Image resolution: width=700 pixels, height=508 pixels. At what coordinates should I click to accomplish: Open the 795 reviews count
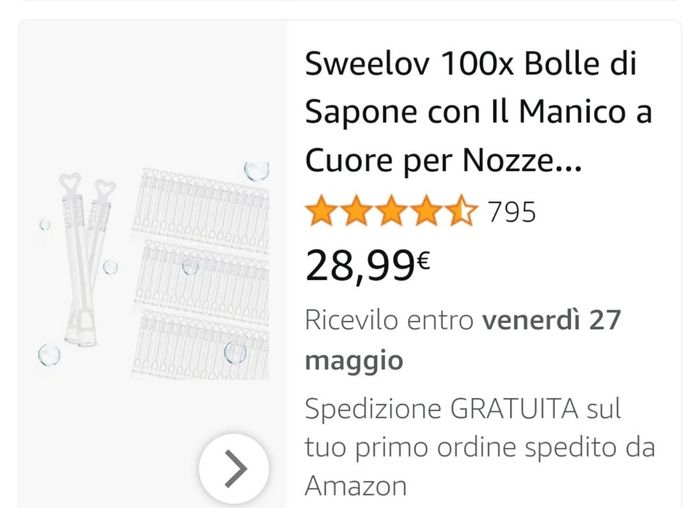pyautogui.click(x=511, y=212)
